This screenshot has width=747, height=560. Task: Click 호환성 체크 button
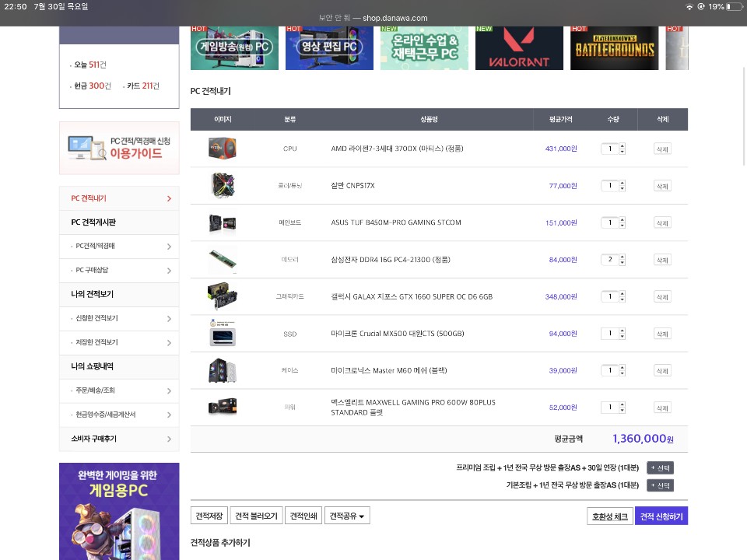pyautogui.click(x=610, y=516)
